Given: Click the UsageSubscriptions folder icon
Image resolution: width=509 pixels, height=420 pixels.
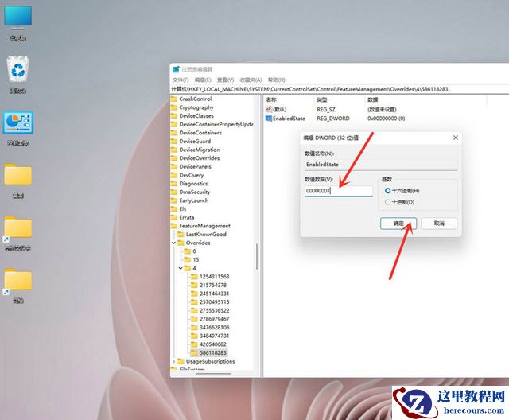Looking at the screenshot, I should point(181,361).
